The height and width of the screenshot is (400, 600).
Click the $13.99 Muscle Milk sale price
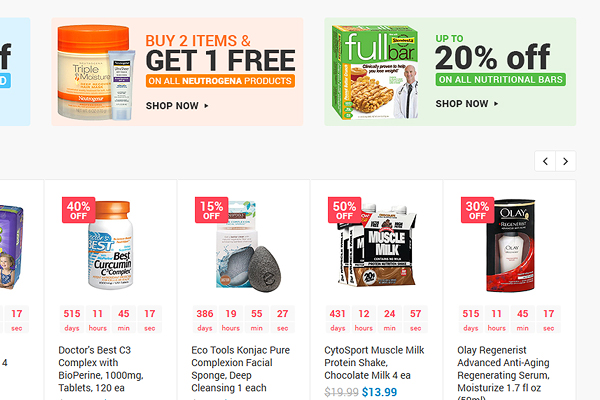click(x=380, y=392)
